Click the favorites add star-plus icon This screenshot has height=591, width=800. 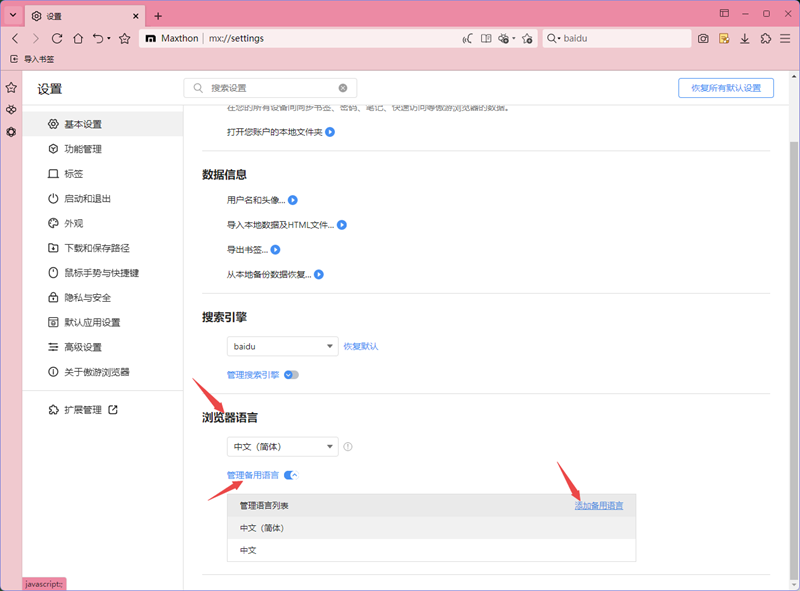click(527, 38)
